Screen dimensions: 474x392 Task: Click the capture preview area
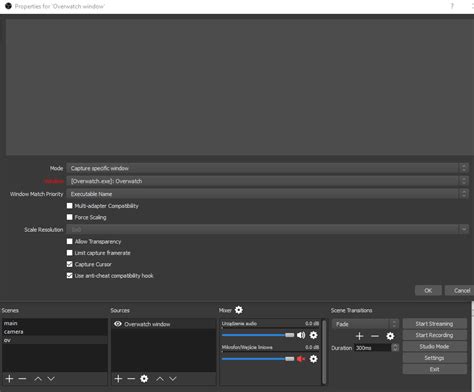239,87
